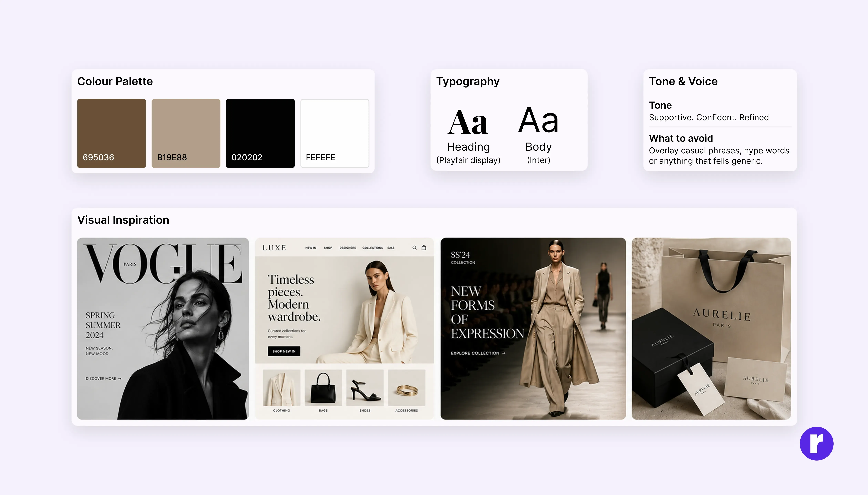Select the SHOES category tile
This screenshot has height=495, width=868.
365,391
